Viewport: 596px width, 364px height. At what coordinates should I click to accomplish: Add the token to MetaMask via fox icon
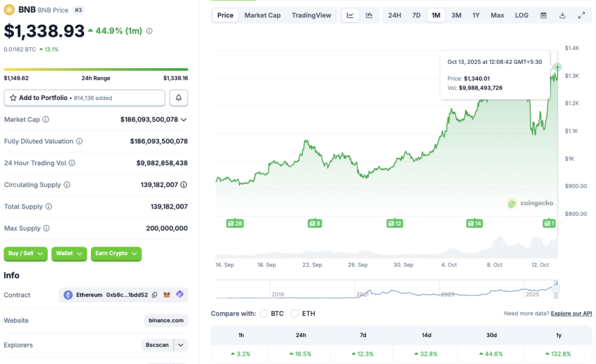click(167, 295)
